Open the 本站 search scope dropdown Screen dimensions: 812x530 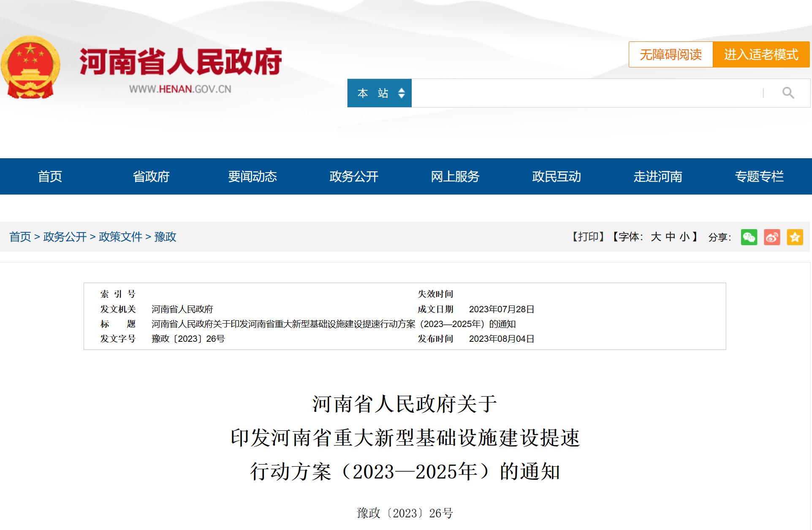point(379,93)
